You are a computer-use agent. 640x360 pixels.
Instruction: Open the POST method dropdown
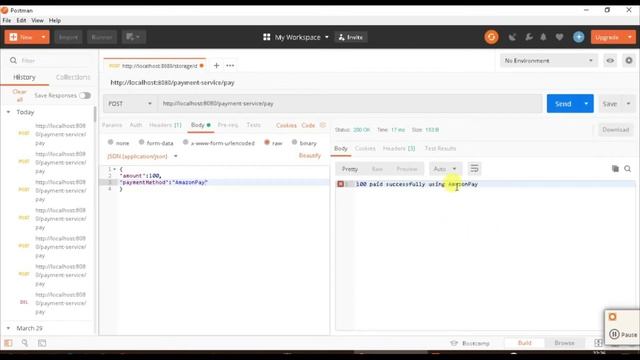coord(129,104)
